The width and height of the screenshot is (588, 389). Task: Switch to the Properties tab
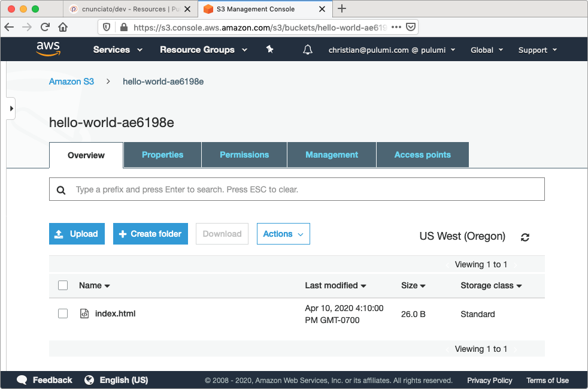pyautogui.click(x=162, y=155)
